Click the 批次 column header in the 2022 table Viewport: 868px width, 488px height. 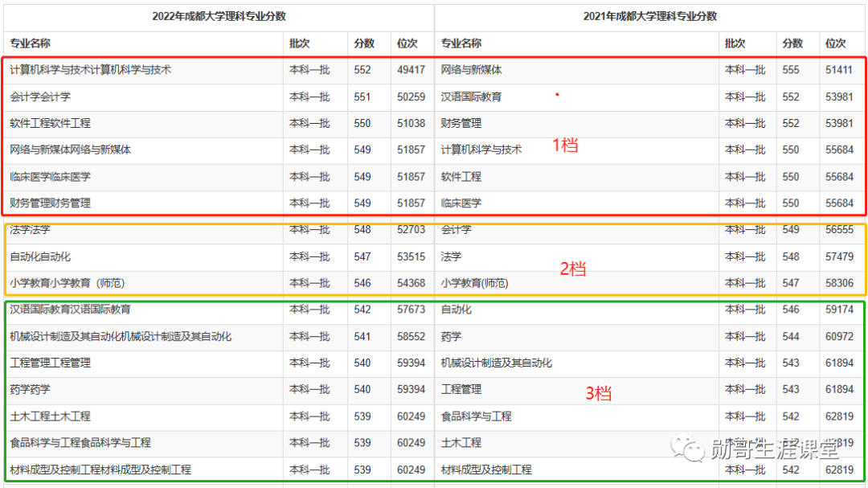coord(300,43)
